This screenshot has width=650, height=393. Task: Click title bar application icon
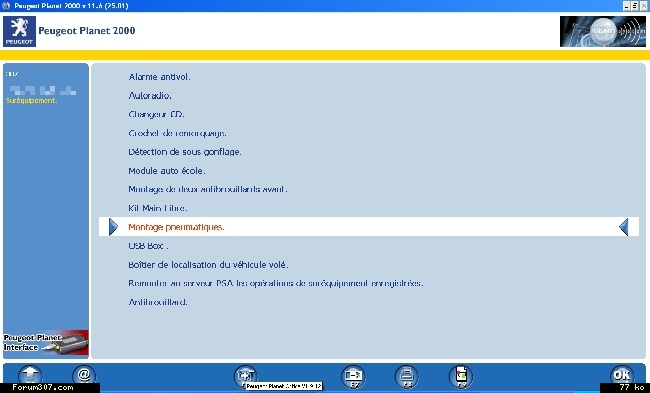6,6
